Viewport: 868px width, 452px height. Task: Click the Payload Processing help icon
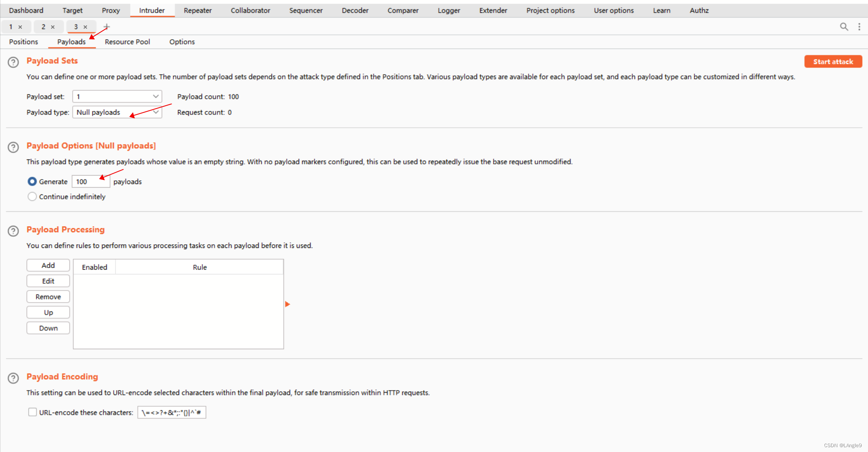[13, 231]
